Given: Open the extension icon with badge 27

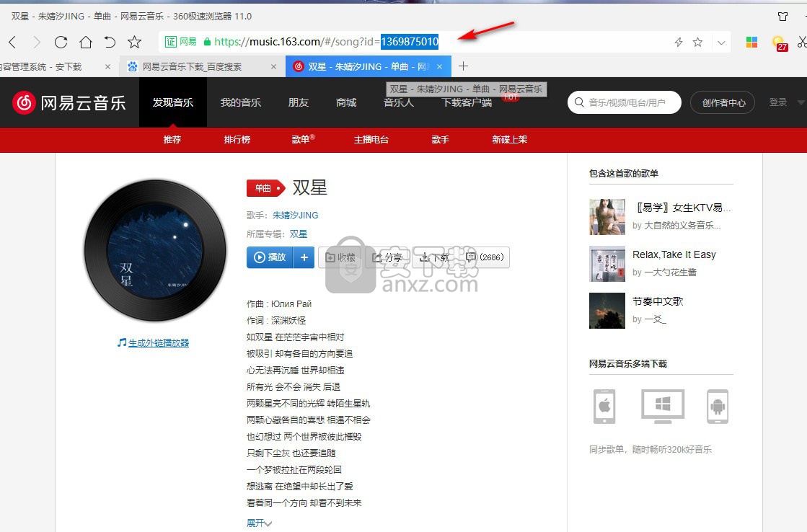Looking at the screenshot, I should pos(779,43).
